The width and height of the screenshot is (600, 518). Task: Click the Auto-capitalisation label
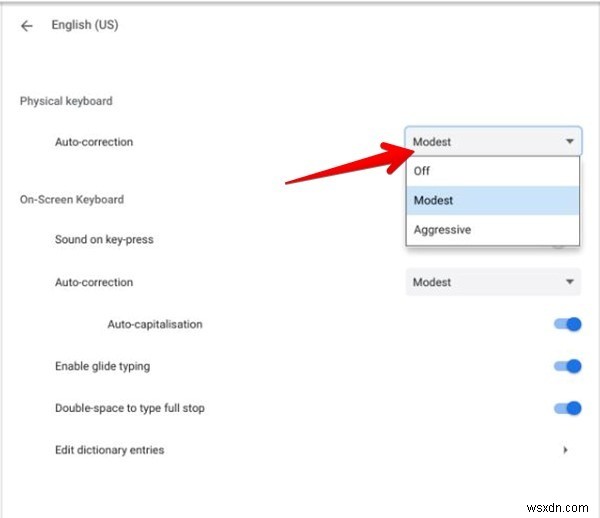pos(155,324)
